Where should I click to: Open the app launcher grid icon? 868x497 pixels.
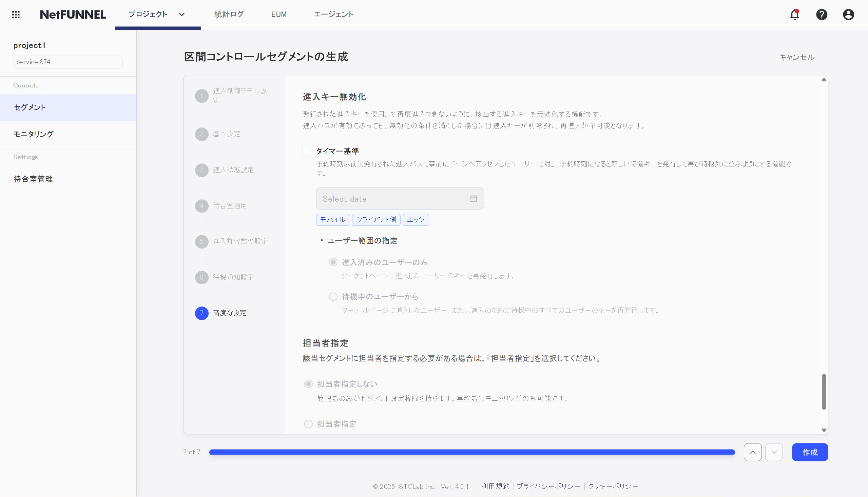coord(16,15)
